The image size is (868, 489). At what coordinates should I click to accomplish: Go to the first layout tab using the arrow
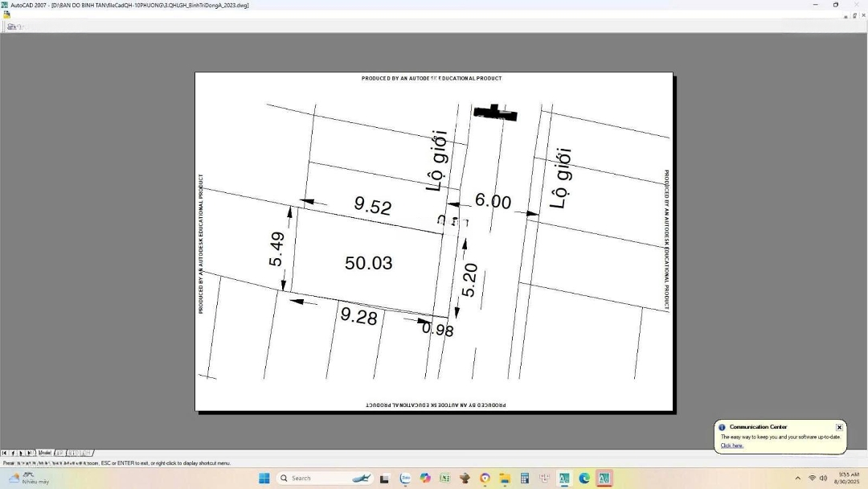click(x=5, y=453)
